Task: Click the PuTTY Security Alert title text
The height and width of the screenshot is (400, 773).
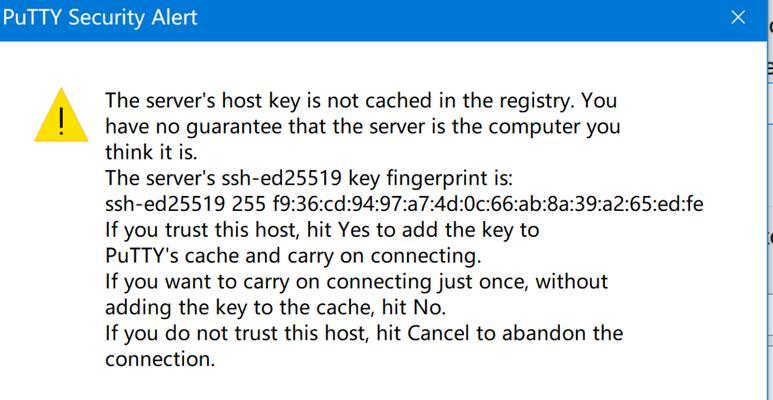Action: 100,18
